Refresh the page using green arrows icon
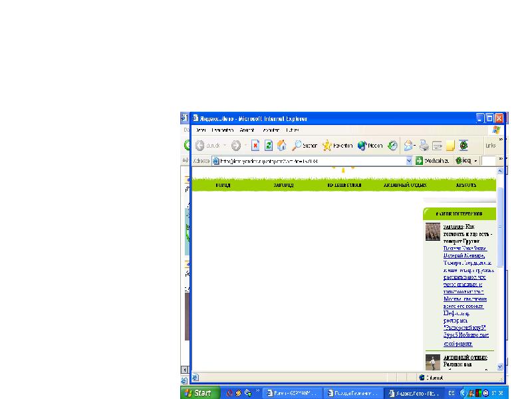This screenshot has height=399, width=532. (x=269, y=145)
